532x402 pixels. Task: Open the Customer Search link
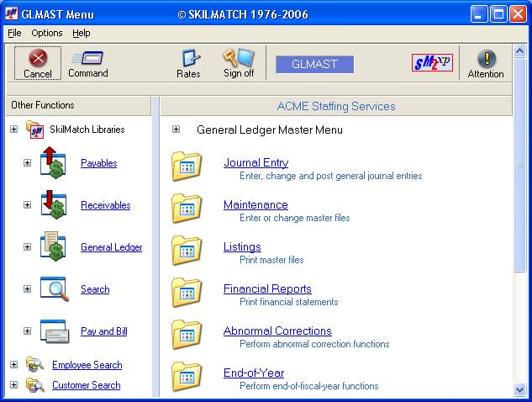[87, 385]
